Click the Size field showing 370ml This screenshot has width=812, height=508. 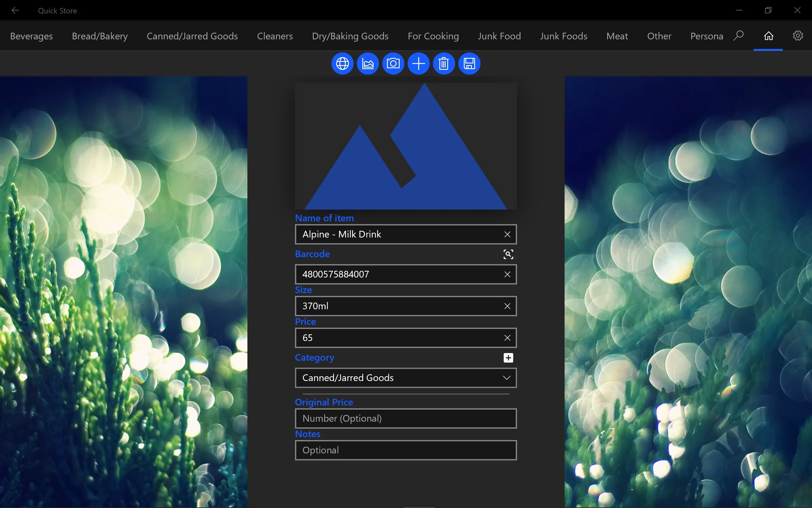point(406,306)
